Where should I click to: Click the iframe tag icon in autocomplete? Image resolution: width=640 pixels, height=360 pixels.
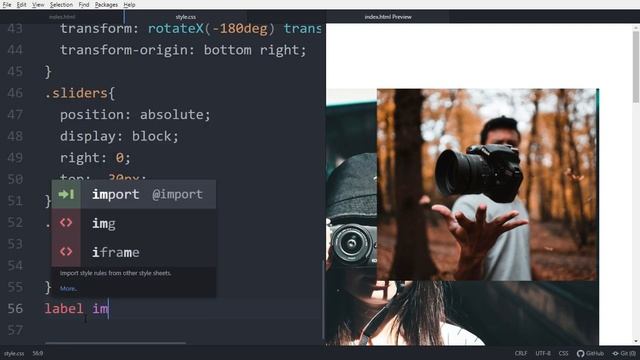pyautogui.click(x=66, y=251)
